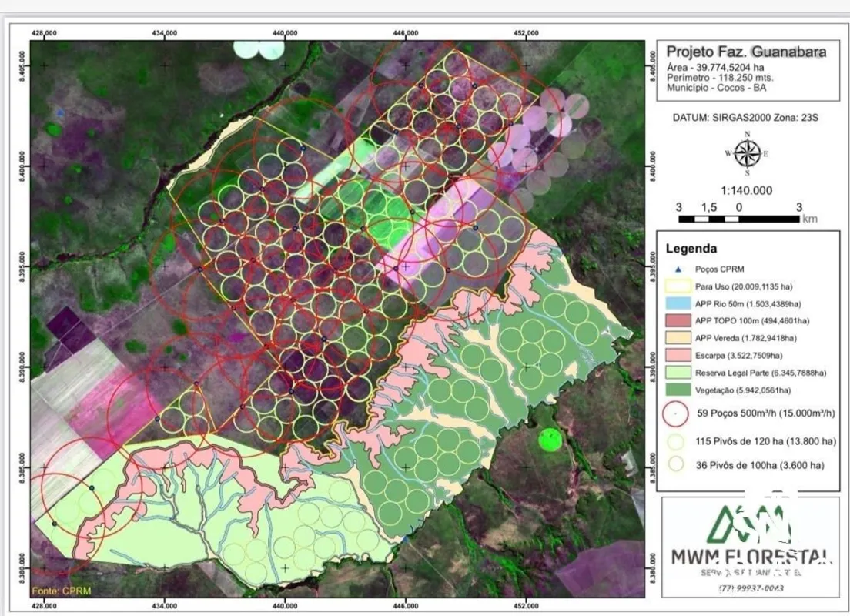Click the 115 Pivôs de 120 ha circle symbol

674,442
